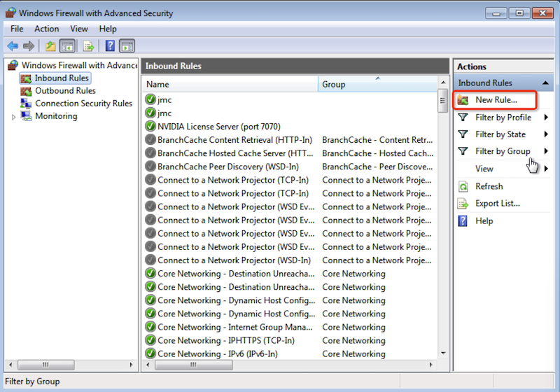This screenshot has height=392, width=560.
Task: Click Filter by Group action
Action: 503,151
